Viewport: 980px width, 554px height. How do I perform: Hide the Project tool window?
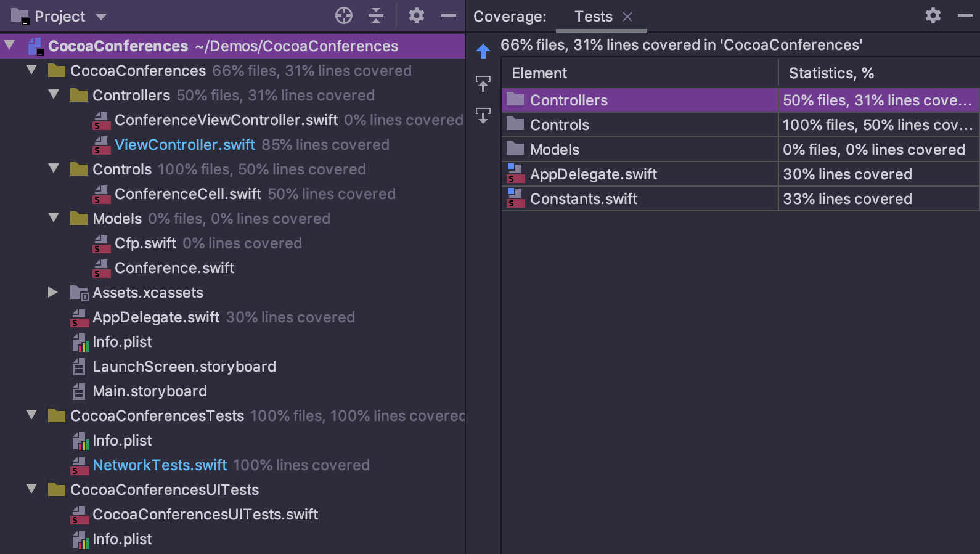pos(449,15)
